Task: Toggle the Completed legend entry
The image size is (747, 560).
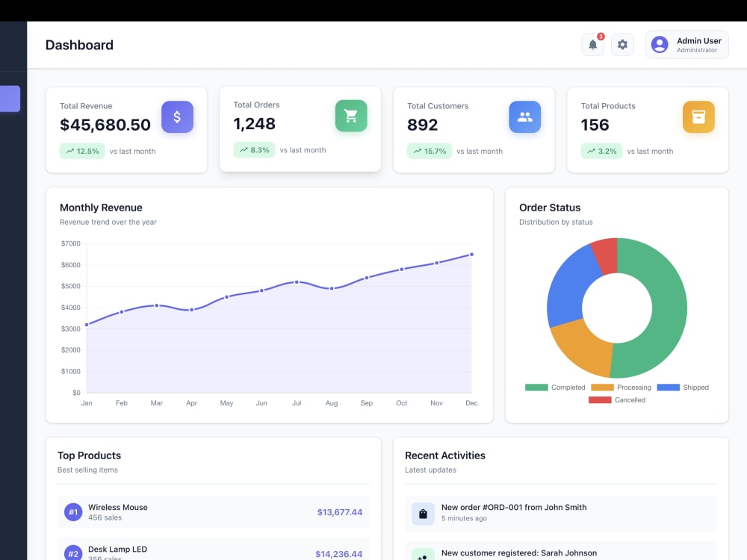Action: coord(555,387)
